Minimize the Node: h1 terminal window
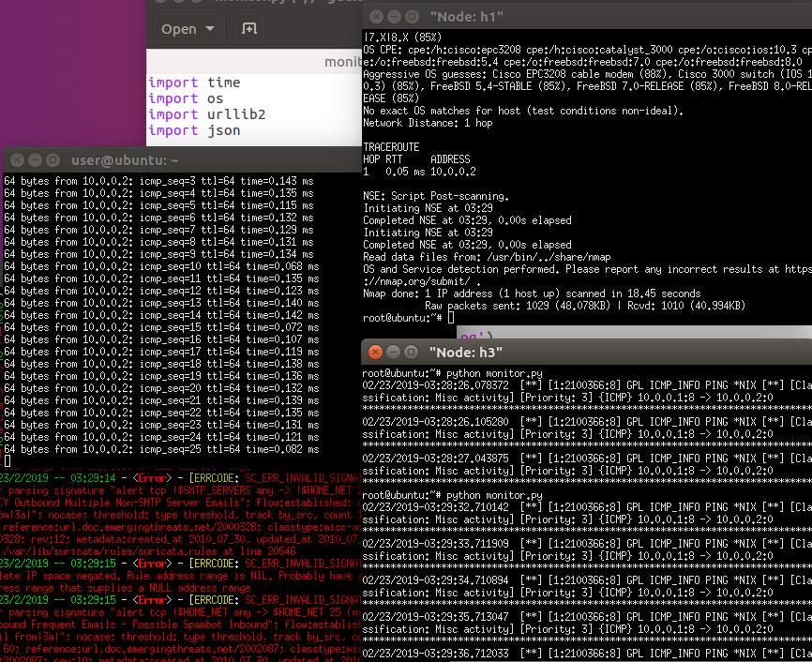The height and width of the screenshot is (662, 812). (394, 17)
